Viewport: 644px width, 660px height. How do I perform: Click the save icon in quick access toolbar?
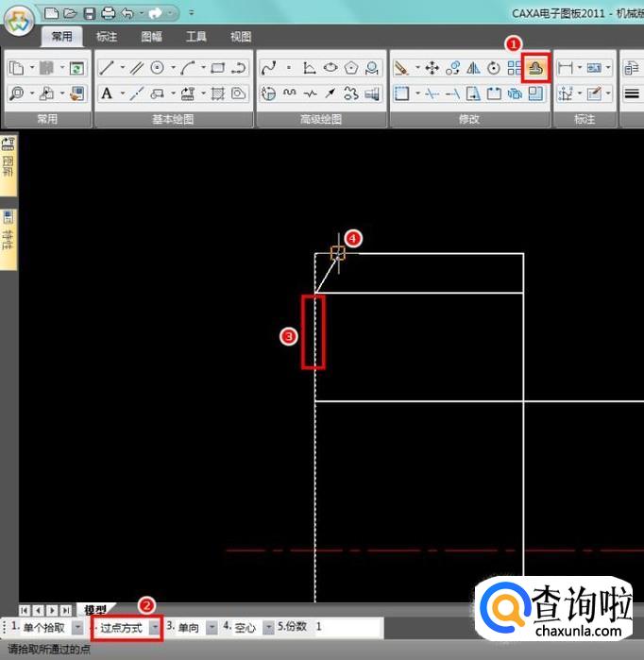pos(89,13)
